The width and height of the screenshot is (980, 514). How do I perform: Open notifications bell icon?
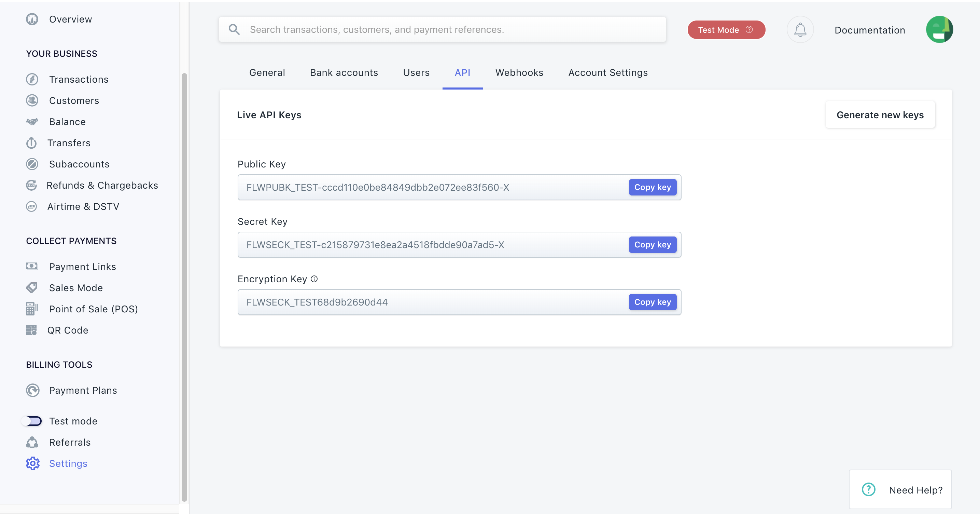[x=800, y=30]
